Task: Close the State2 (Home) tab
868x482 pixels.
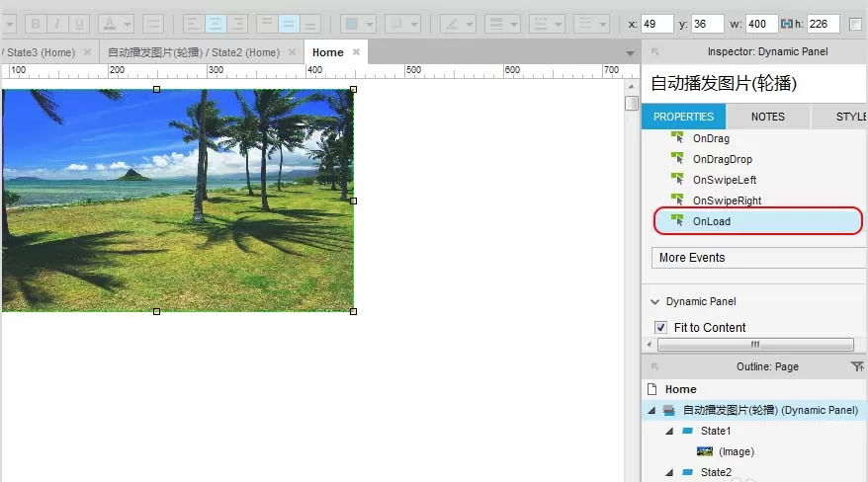Action: coord(293,52)
